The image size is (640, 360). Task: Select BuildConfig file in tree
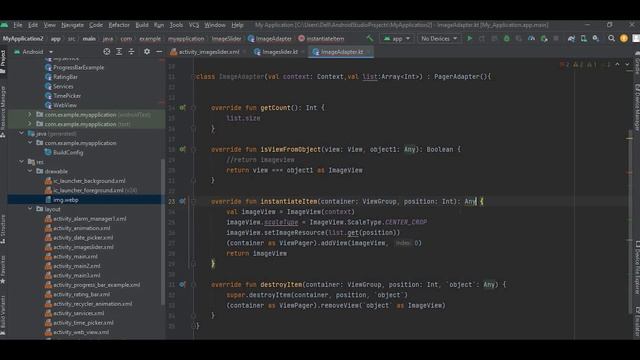tap(68, 152)
